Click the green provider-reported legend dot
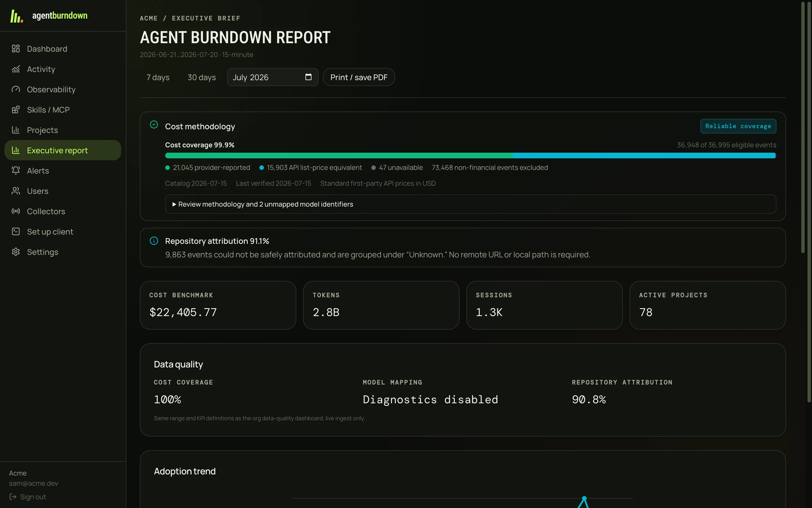Viewport: 812px width, 508px height. click(167, 168)
